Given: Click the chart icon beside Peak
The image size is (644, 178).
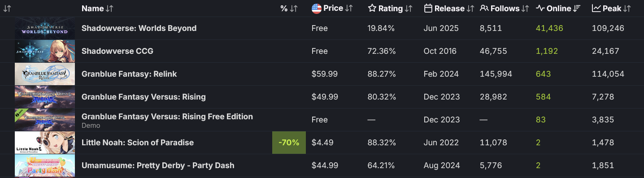Looking at the screenshot, I should click(x=596, y=8).
